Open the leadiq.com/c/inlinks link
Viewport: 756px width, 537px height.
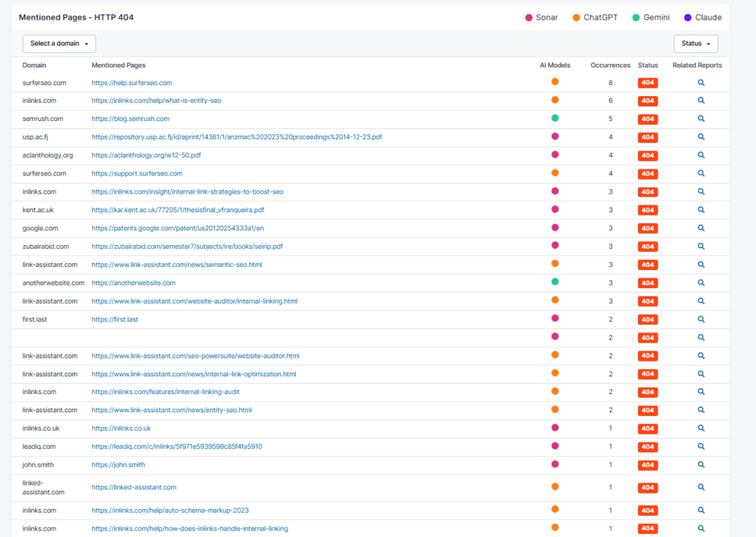(x=177, y=447)
